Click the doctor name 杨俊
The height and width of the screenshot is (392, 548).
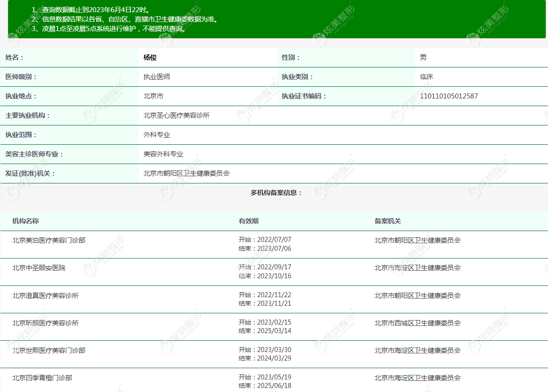pyautogui.click(x=150, y=58)
